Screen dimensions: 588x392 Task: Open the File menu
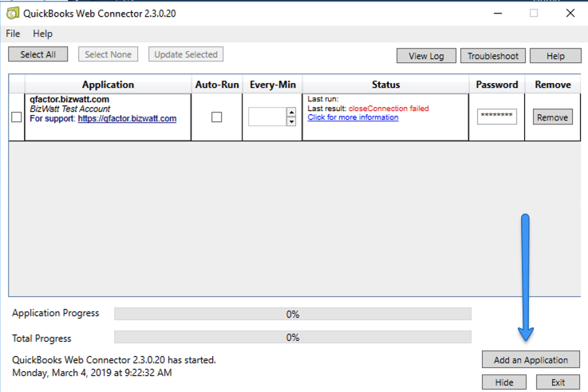[13, 34]
